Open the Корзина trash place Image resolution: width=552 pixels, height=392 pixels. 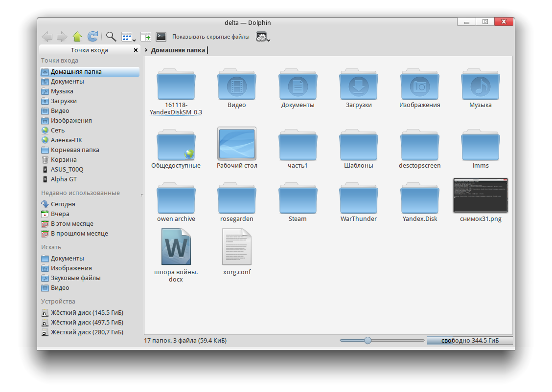click(x=64, y=160)
